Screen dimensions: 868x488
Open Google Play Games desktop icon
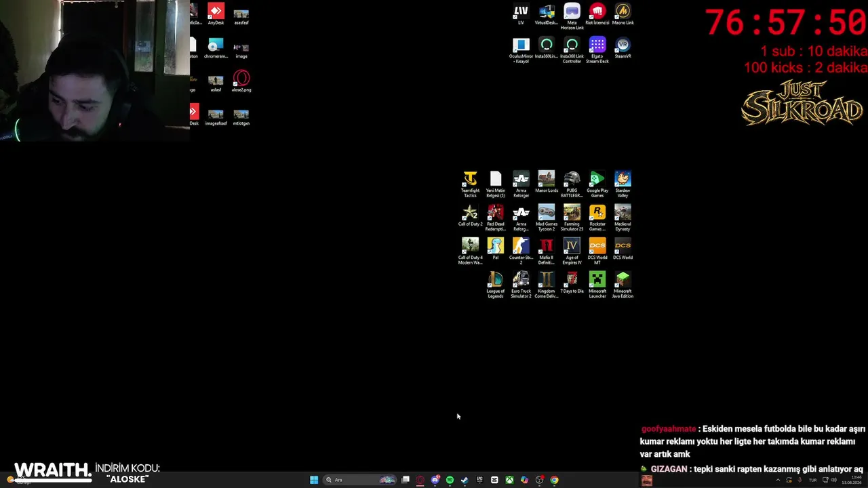tap(597, 184)
